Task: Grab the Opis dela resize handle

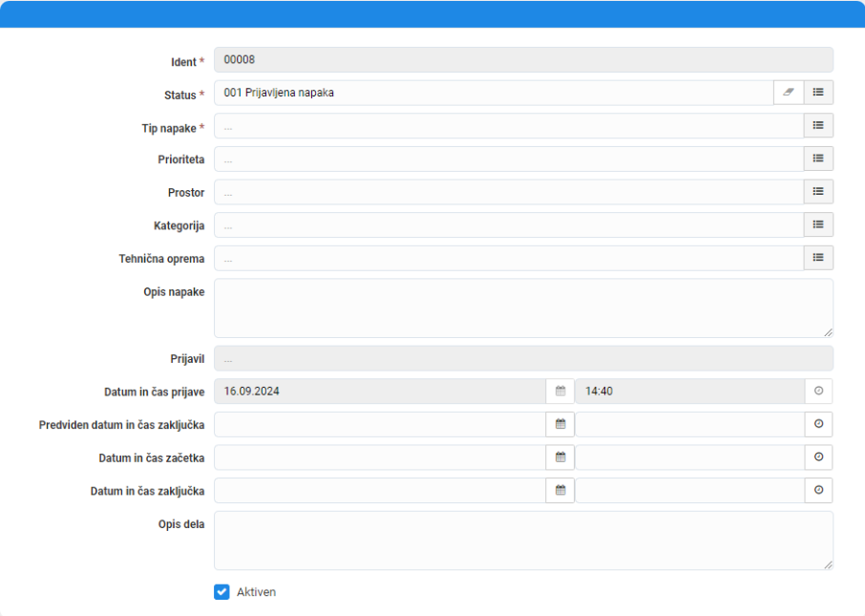Action: (828, 564)
